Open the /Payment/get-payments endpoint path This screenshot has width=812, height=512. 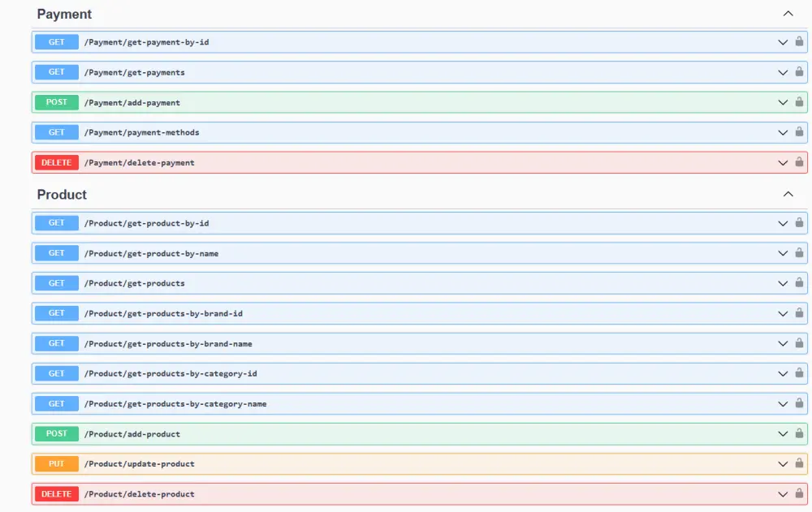coord(135,72)
